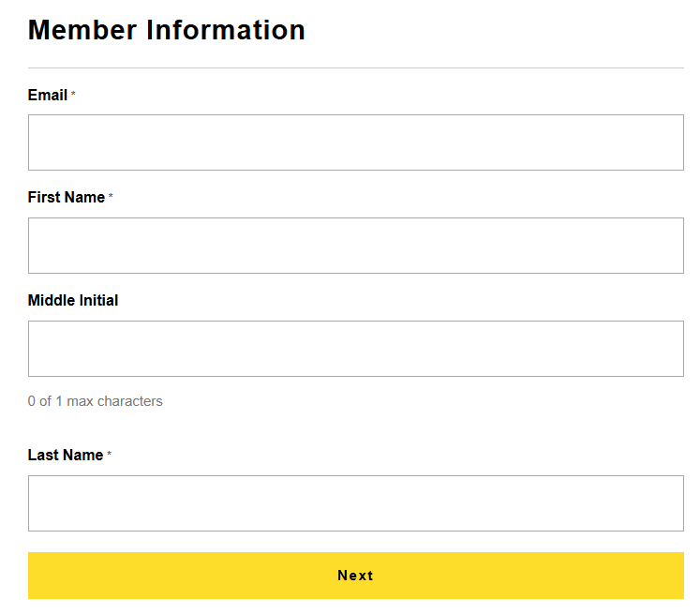Click the word "Initial" in the label
700x614 pixels.
(97, 301)
